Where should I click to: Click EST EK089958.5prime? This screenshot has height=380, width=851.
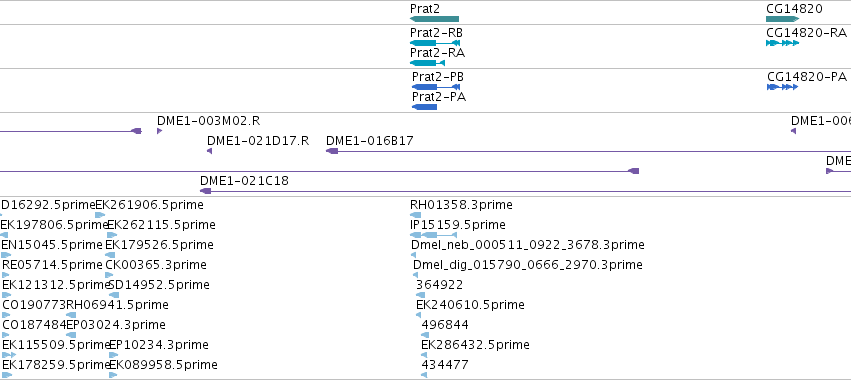(113, 375)
